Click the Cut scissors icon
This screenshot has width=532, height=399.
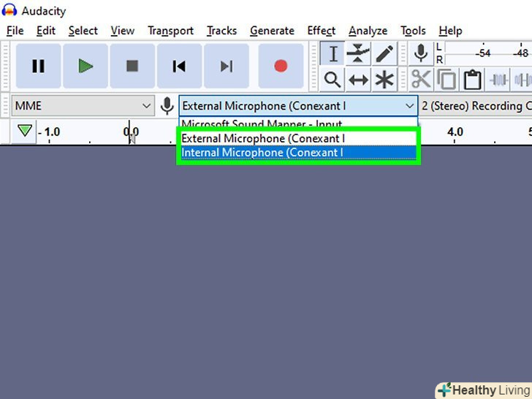pyautogui.click(x=421, y=80)
